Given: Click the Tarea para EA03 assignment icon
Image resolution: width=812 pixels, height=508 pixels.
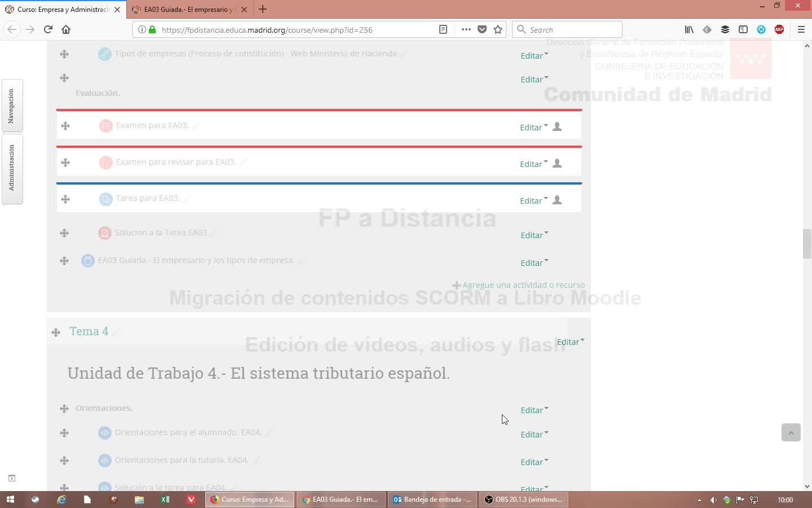Looking at the screenshot, I should click(105, 199).
